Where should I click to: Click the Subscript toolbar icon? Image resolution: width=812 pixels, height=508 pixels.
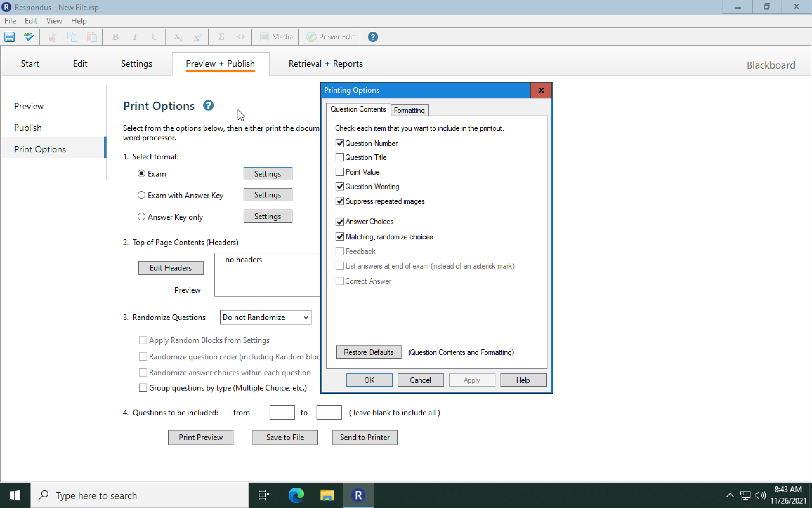pos(178,37)
